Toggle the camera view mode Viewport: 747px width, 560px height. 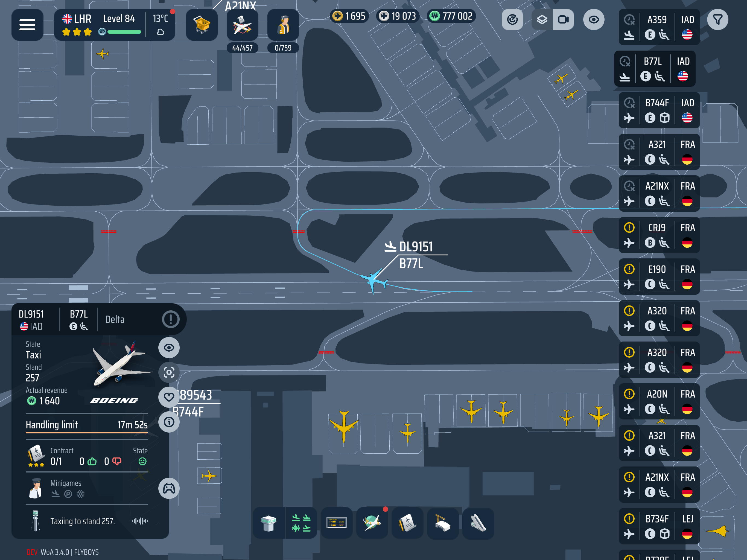pos(563,20)
